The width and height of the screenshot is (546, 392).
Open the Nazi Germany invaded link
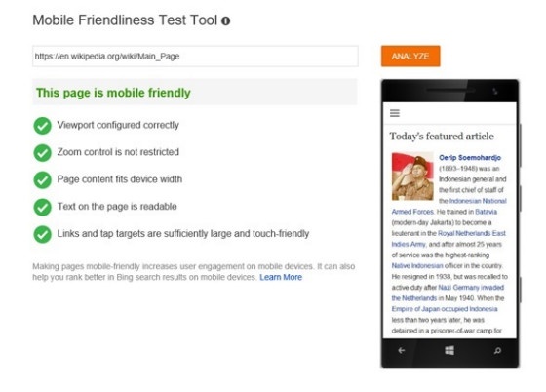471,288
